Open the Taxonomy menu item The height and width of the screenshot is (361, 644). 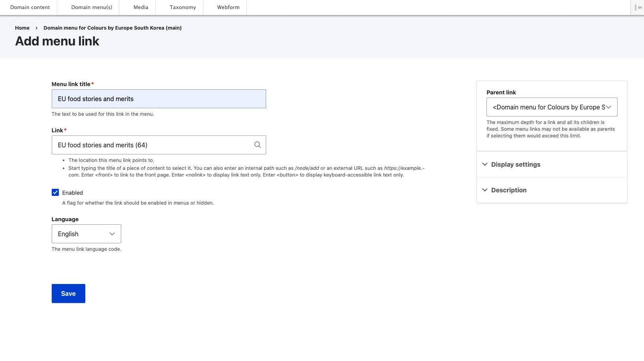coord(183,8)
